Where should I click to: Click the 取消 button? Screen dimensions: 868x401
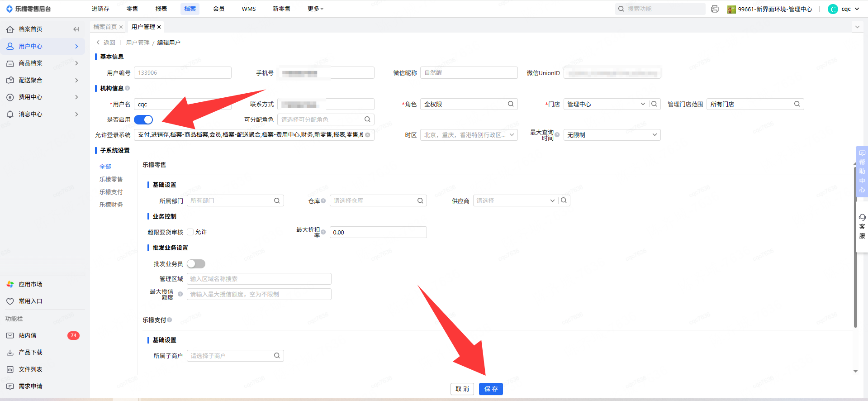coord(462,389)
